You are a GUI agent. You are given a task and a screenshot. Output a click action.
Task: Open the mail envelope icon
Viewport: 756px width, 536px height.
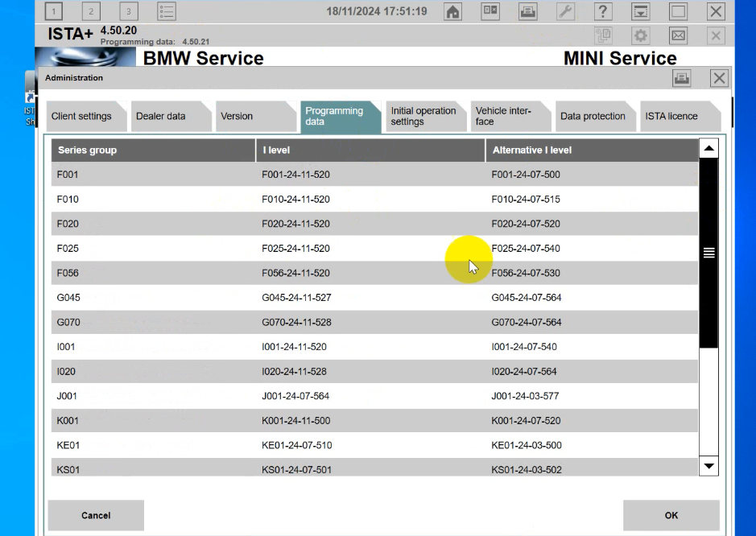(x=679, y=35)
